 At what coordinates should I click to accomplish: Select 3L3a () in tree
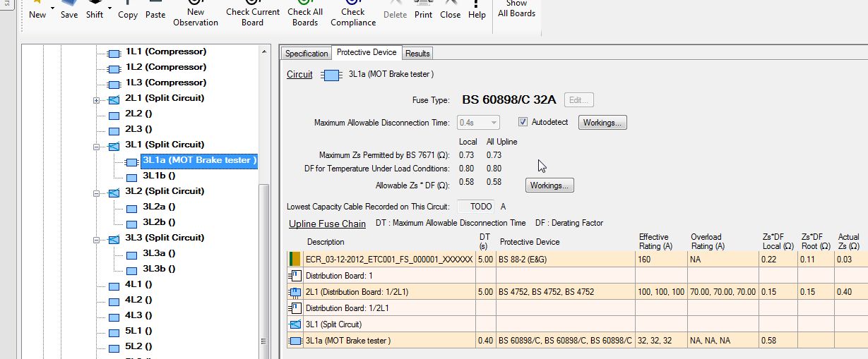tap(159, 253)
